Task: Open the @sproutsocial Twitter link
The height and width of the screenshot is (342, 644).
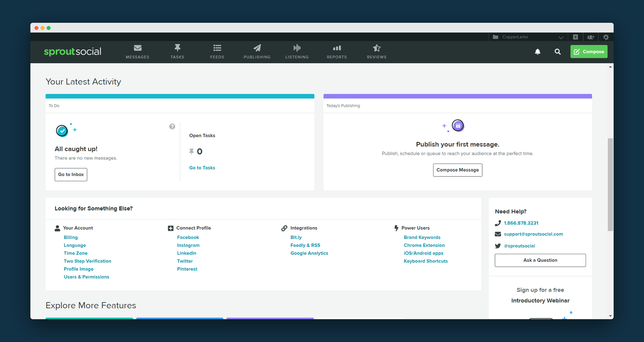Action: 520,246
